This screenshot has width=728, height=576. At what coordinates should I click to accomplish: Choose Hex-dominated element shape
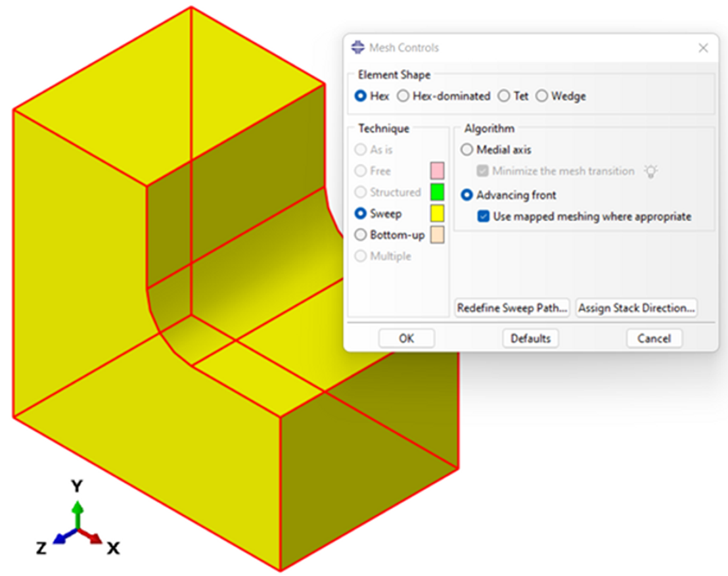click(403, 96)
